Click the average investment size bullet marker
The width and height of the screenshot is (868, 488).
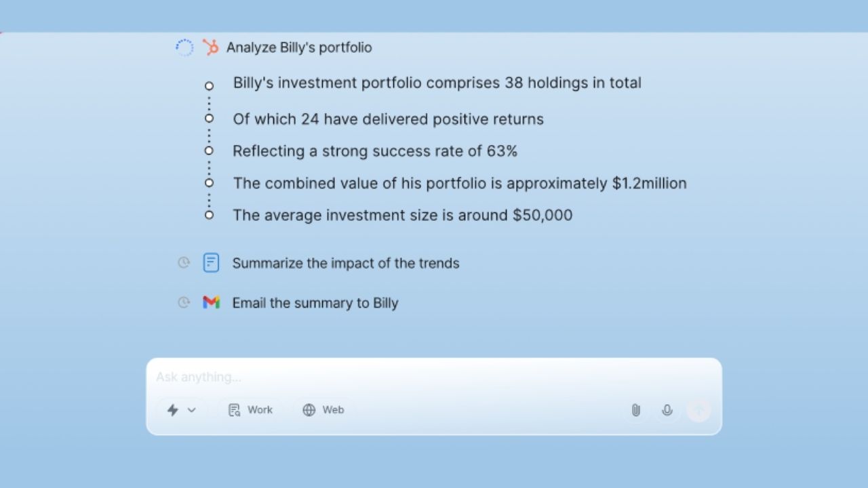[209, 215]
